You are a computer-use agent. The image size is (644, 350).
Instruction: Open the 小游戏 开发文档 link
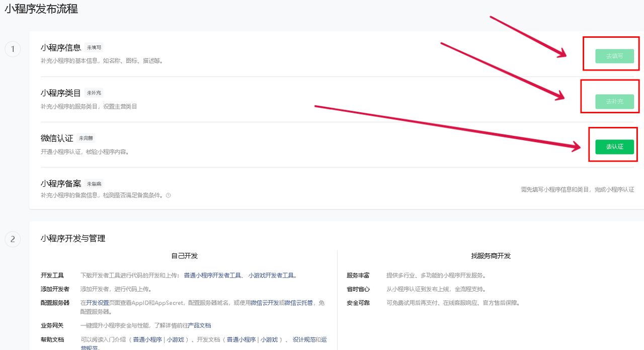point(270,339)
